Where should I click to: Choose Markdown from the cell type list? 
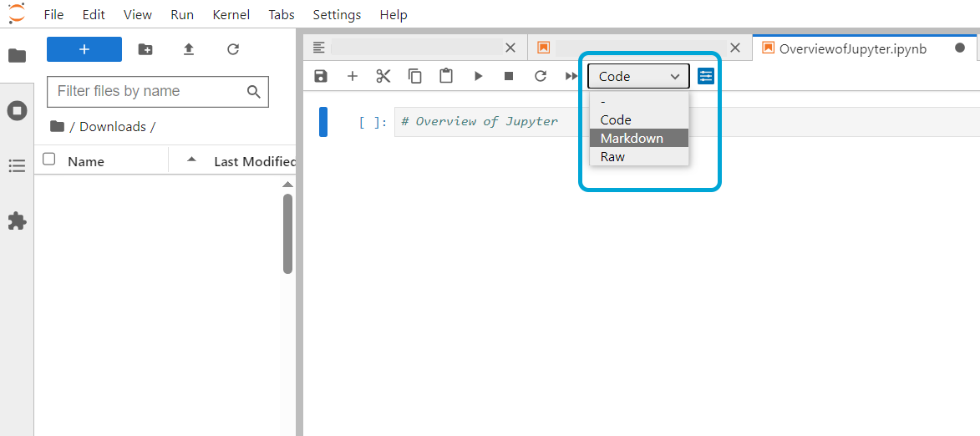pos(632,138)
